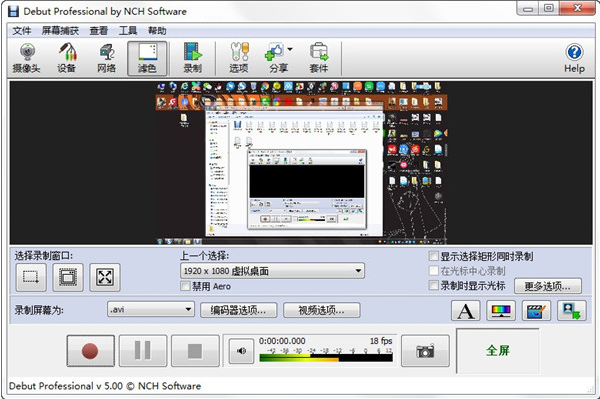
Task: Open the 文件 menu
Action: (21, 31)
